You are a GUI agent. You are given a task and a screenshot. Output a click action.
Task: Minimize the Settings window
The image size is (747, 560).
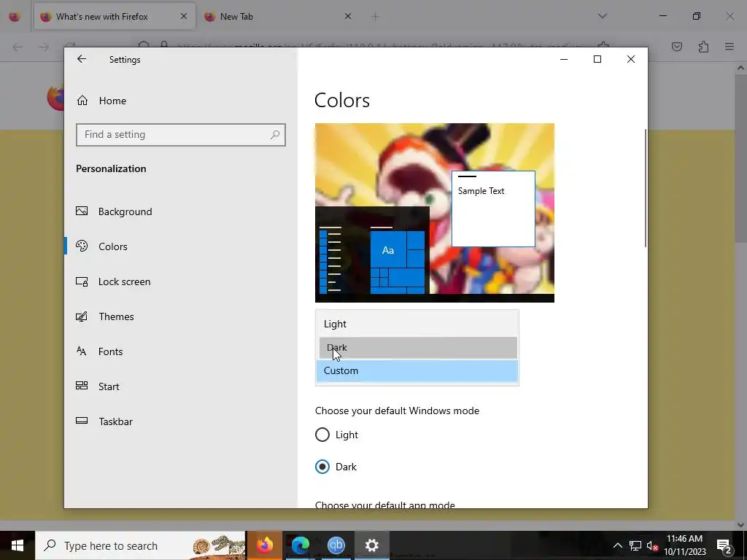click(564, 59)
